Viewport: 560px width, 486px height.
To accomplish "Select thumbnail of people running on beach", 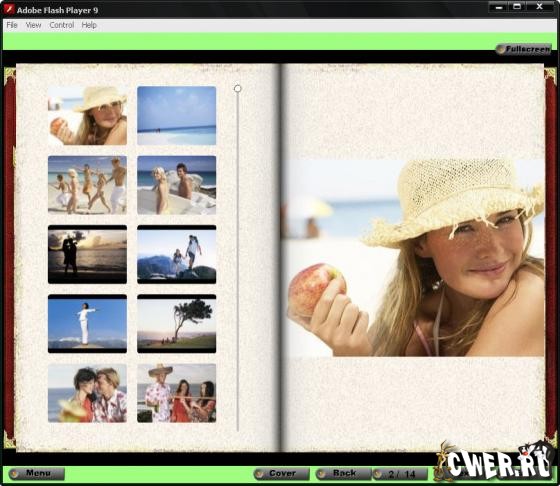I will [x=88, y=185].
